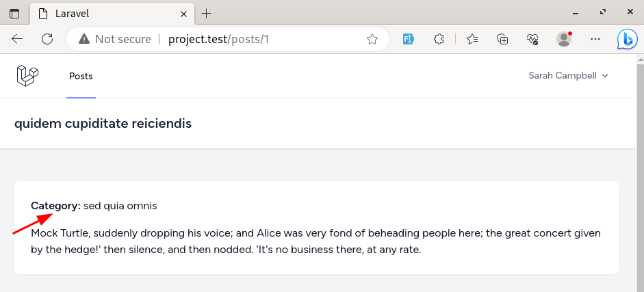
Task: Open the Extensions puzzle icon
Action: 439,39
